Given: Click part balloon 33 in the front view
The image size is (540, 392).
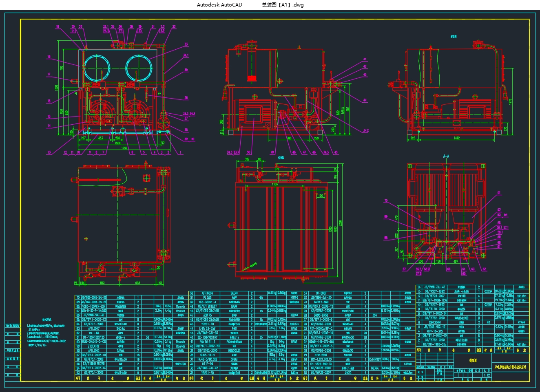Looking at the screenshot, I should click(x=186, y=44).
